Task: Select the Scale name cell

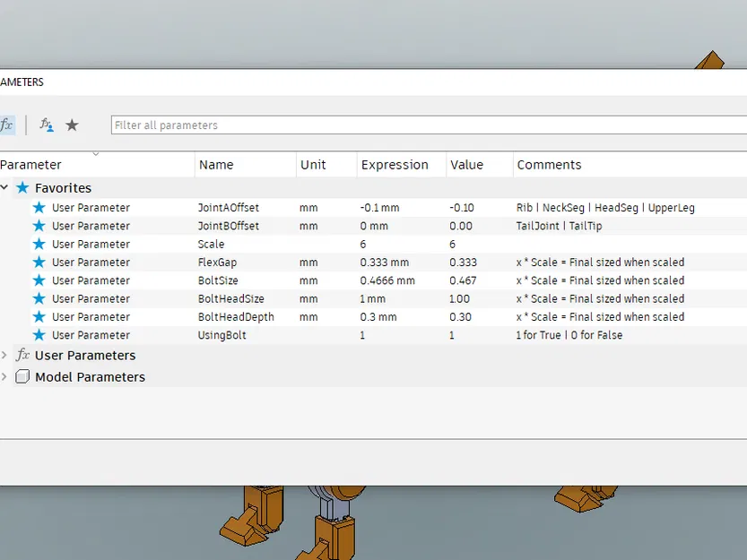Action: 211,244
